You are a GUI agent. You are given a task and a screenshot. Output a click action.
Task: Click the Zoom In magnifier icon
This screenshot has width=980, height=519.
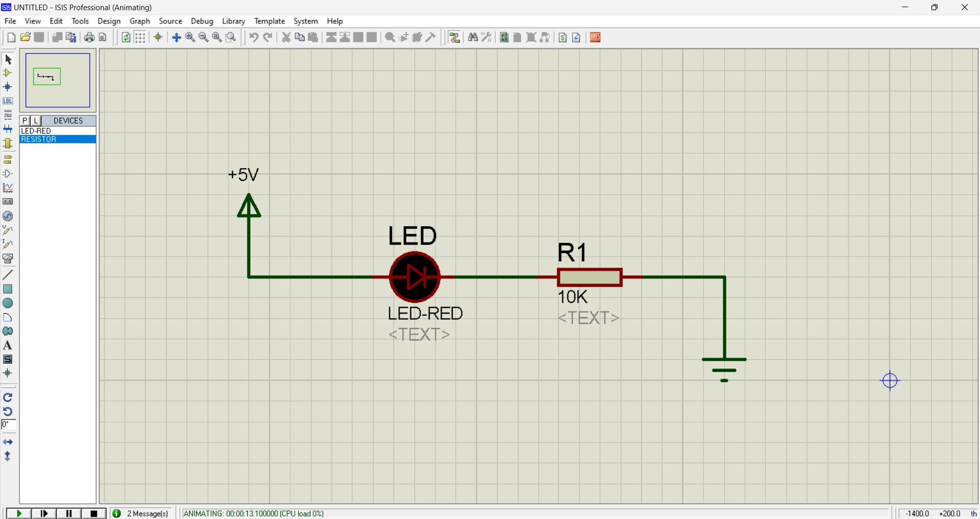(x=190, y=37)
